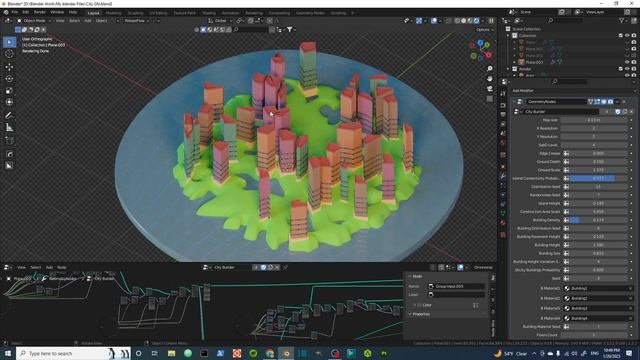Image resolution: width=640 pixels, height=360 pixels.
Task: Click the outliner filter funnel icon
Action: [622, 20]
